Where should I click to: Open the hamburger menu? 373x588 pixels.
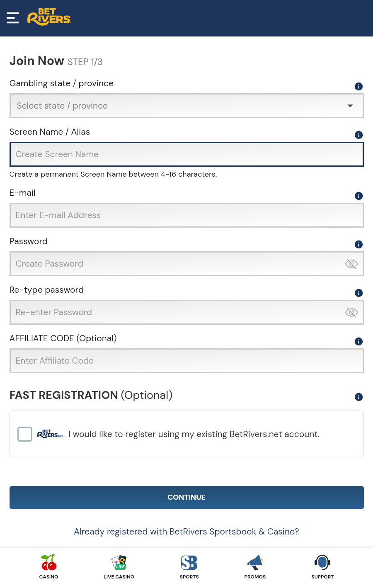pos(13,18)
